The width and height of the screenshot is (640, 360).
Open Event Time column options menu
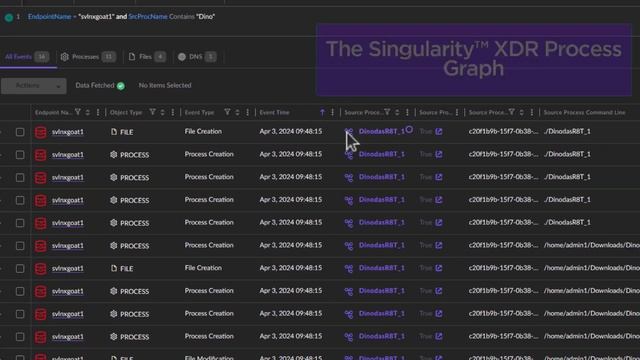(332, 112)
